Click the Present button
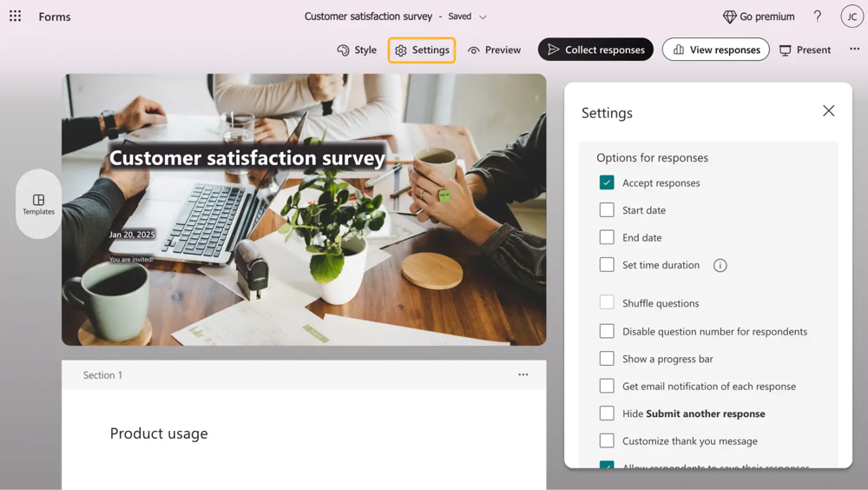Screen dimensions: 868x490 click(x=805, y=50)
